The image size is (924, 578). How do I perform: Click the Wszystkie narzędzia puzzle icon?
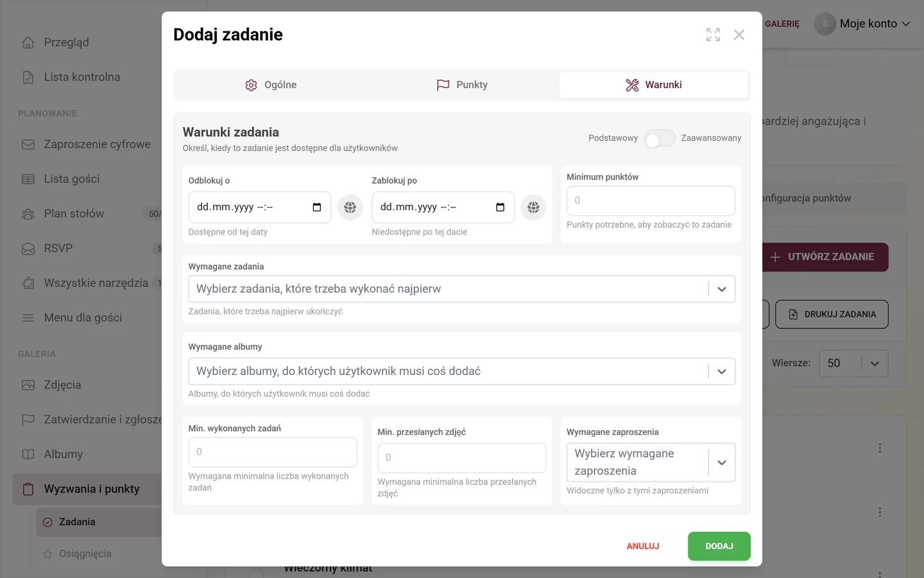coord(28,283)
